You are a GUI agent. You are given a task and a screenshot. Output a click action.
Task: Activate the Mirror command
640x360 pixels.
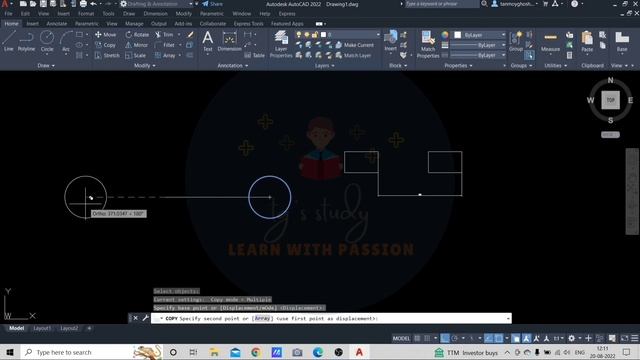tap(137, 45)
